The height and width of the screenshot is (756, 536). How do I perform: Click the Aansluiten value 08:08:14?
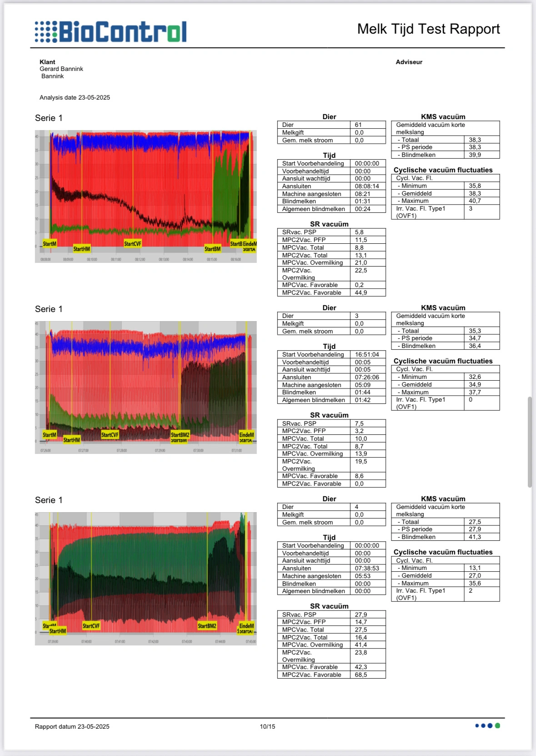[367, 186]
